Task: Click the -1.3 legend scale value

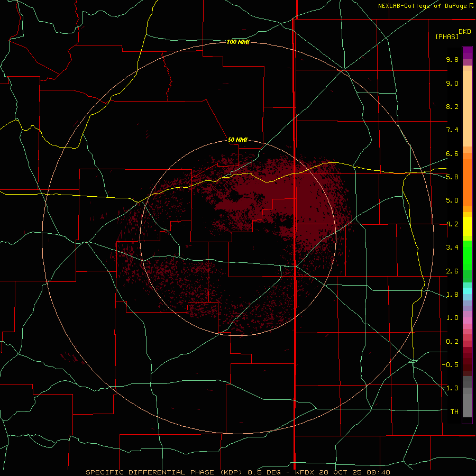Action: pos(450,388)
